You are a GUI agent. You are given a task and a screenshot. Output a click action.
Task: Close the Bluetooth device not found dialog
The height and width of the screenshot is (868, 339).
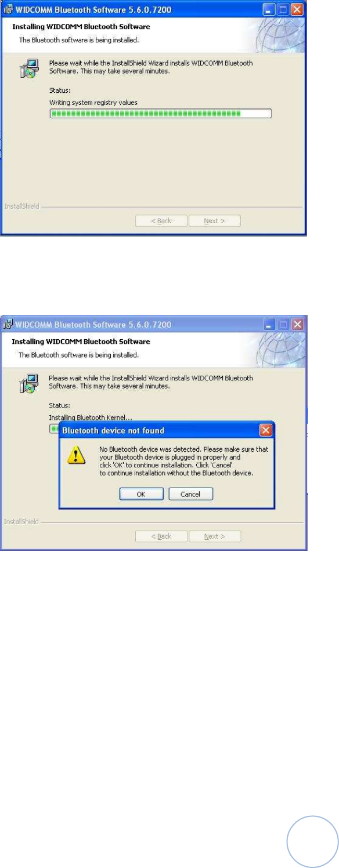[x=265, y=430]
